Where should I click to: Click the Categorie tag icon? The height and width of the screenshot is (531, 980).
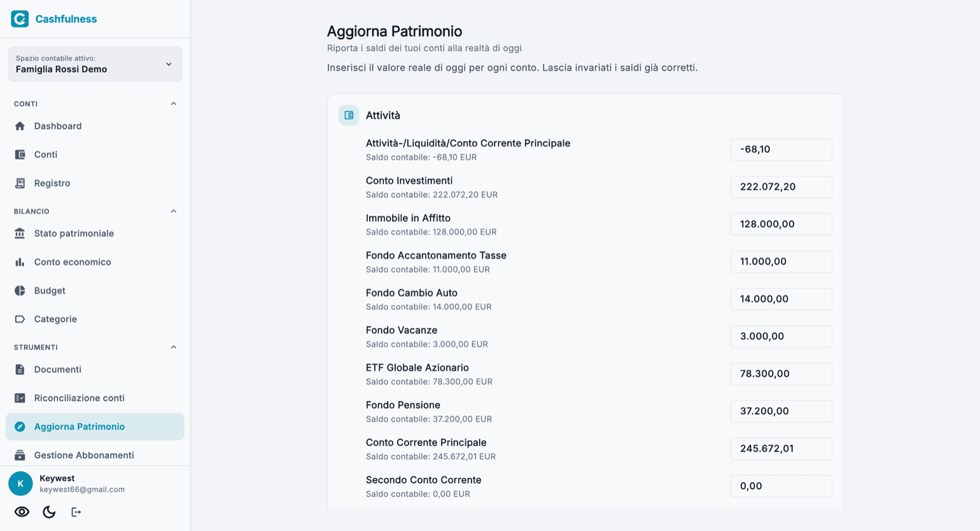point(20,319)
